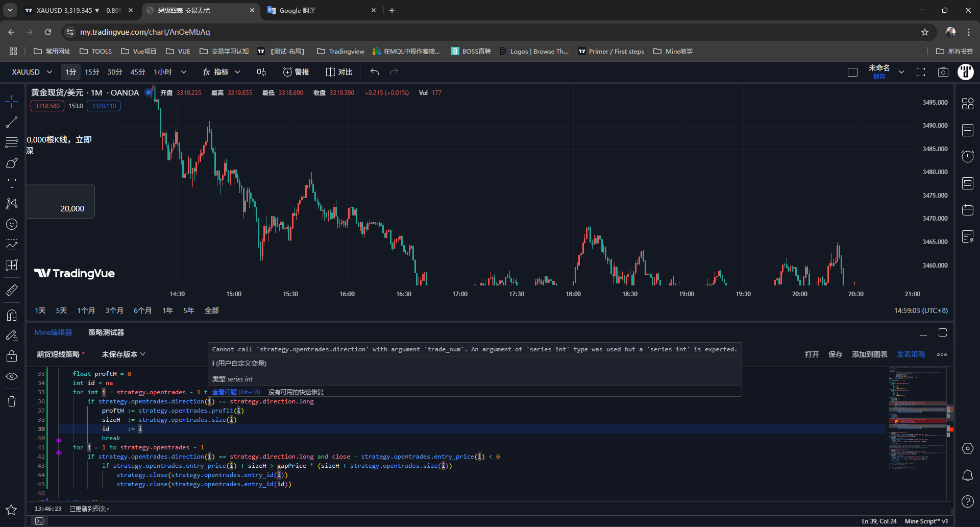Click the 发表策略 link
The image size is (980, 527).
911,354
